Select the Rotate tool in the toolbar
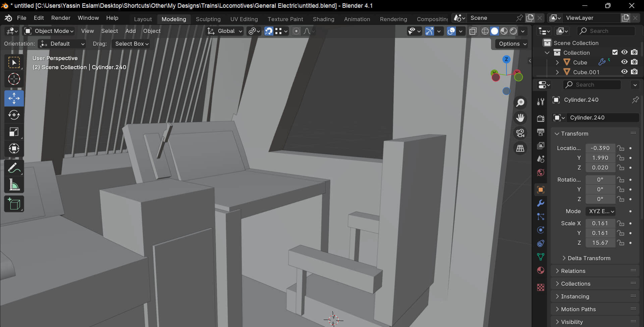Viewport: 644px width, 327px height. [14, 115]
